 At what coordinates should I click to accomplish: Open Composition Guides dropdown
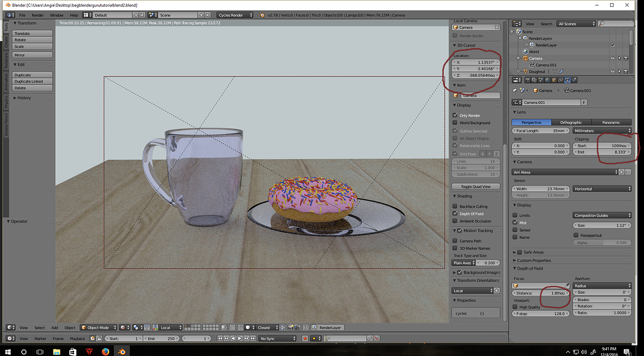coord(602,215)
